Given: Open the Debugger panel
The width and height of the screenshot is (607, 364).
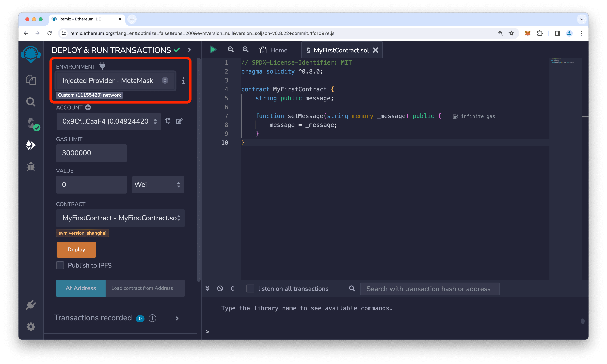Looking at the screenshot, I should (x=31, y=167).
